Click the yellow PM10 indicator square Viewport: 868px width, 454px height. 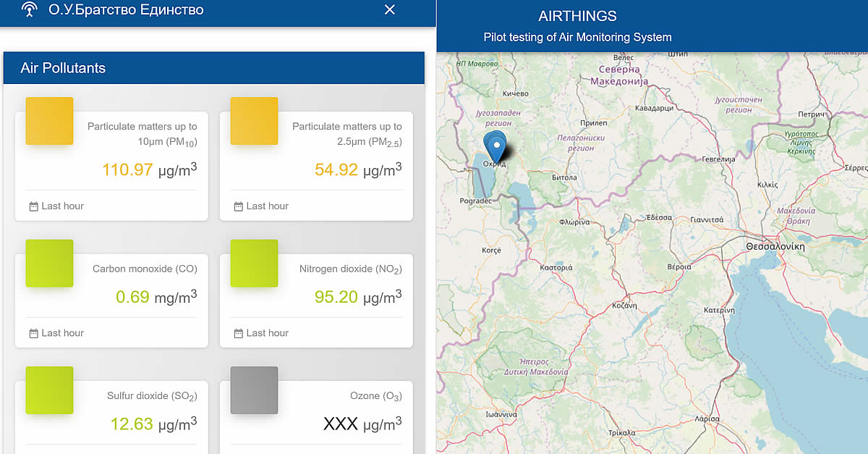[49, 121]
